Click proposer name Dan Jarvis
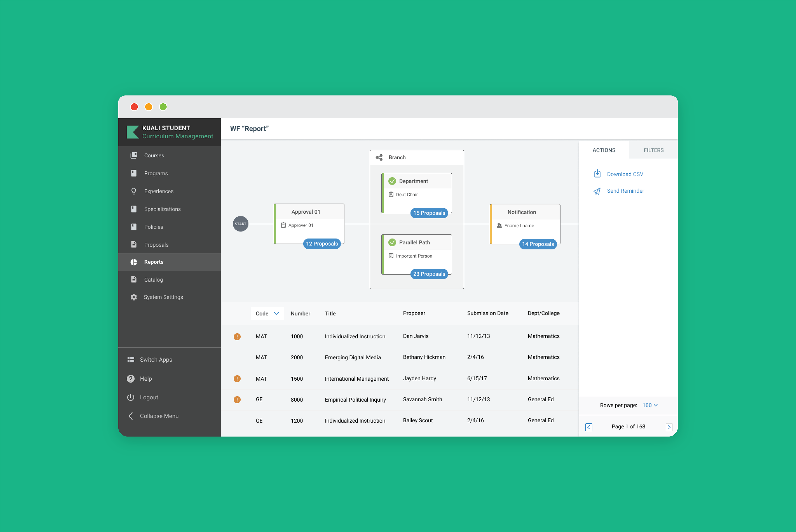796x532 pixels. [x=415, y=336]
